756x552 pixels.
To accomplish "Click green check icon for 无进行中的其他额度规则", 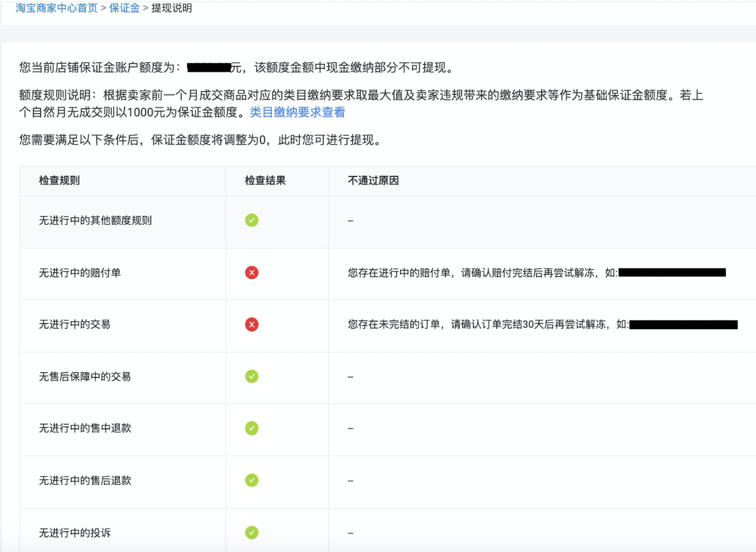I will [x=252, y=220].
